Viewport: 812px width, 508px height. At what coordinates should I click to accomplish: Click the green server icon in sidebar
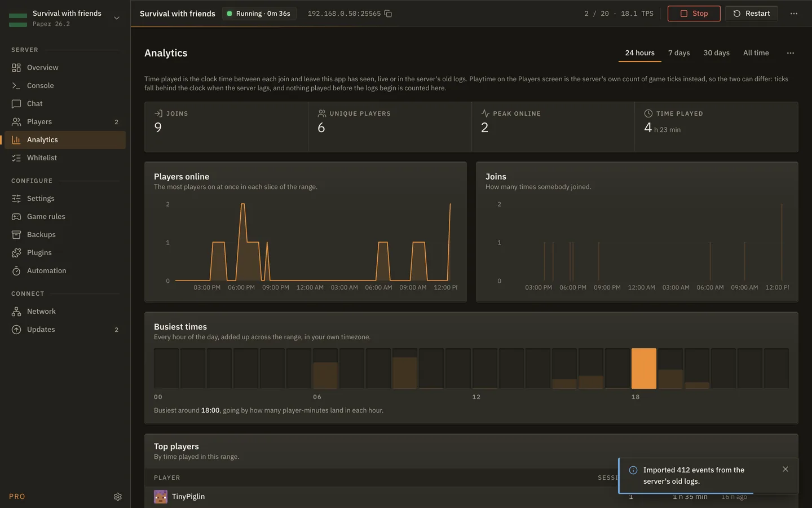(18, 20)
